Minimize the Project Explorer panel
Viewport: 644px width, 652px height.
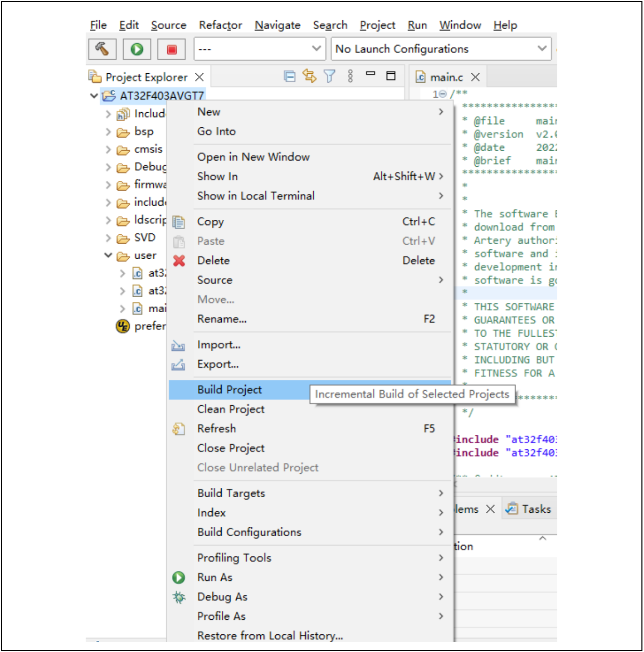point(370,74)
